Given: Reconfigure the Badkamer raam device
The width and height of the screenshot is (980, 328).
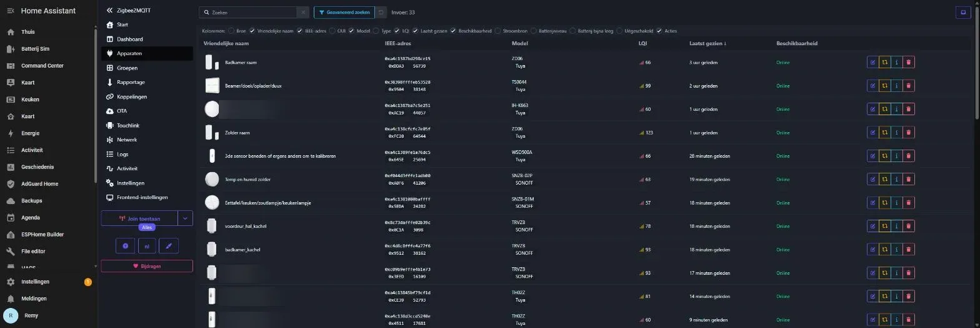Looking at the screenshot, I should point(884,62).
